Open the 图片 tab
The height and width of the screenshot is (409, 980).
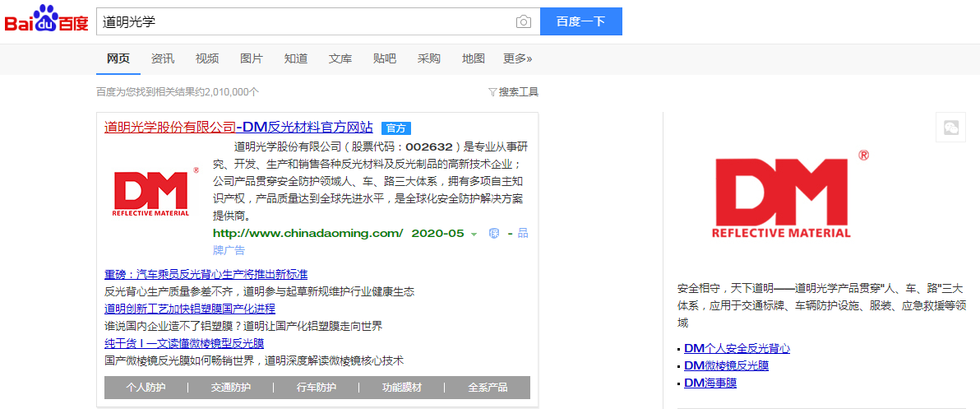pyautogui.click(x=252, y=58)
